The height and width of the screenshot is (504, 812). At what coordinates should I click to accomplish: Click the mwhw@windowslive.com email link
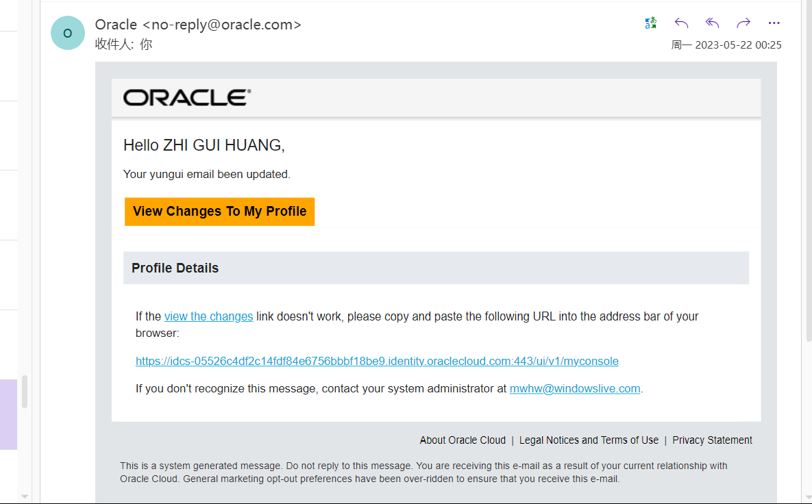pos(575,388)
